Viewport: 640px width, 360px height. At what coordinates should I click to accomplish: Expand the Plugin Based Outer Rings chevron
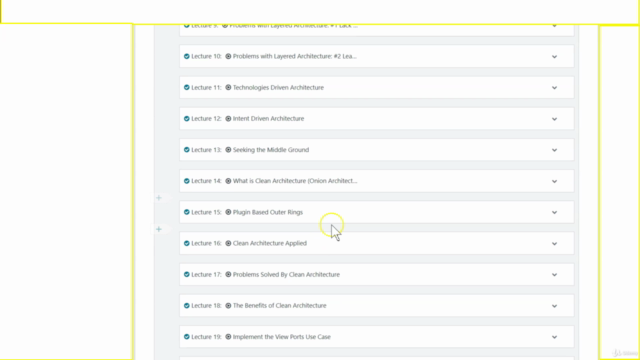(554, 213)
